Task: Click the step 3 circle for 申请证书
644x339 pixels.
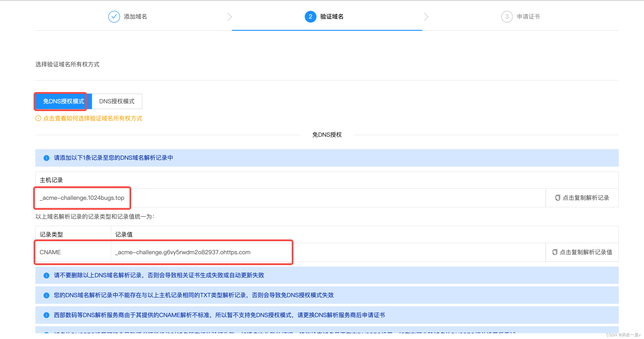Action: click(x=507, y=17)
